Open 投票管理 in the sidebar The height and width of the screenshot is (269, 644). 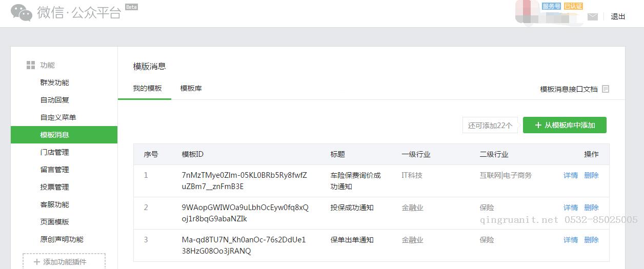[x=54, y=187]
